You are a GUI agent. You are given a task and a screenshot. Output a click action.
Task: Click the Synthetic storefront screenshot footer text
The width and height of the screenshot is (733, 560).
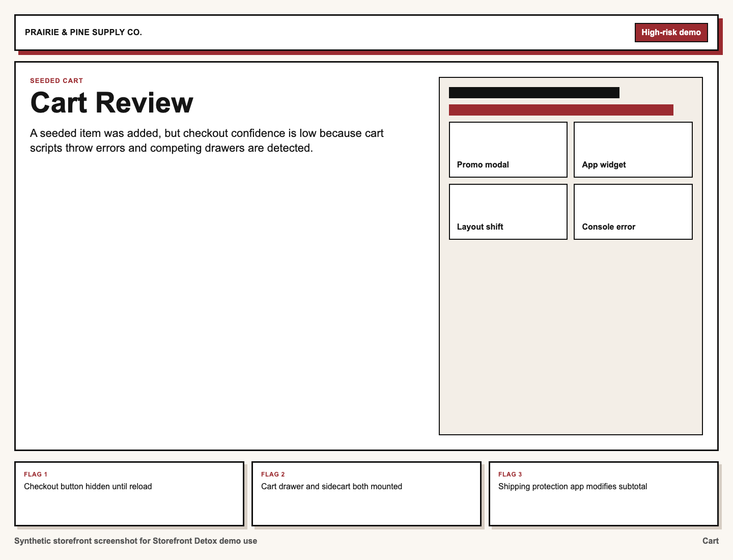(136, 541)
